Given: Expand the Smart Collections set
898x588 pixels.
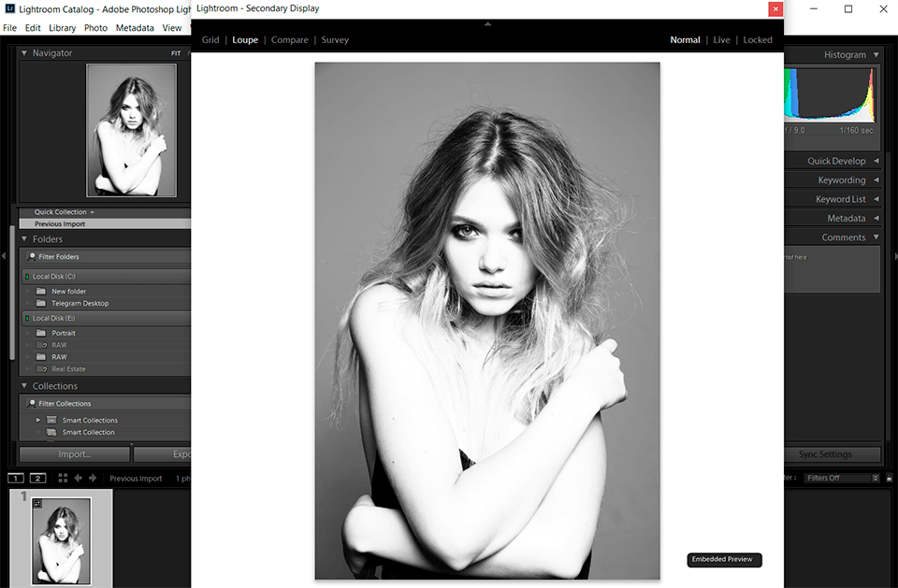Looking at the screenshot, I should (38, 421).
